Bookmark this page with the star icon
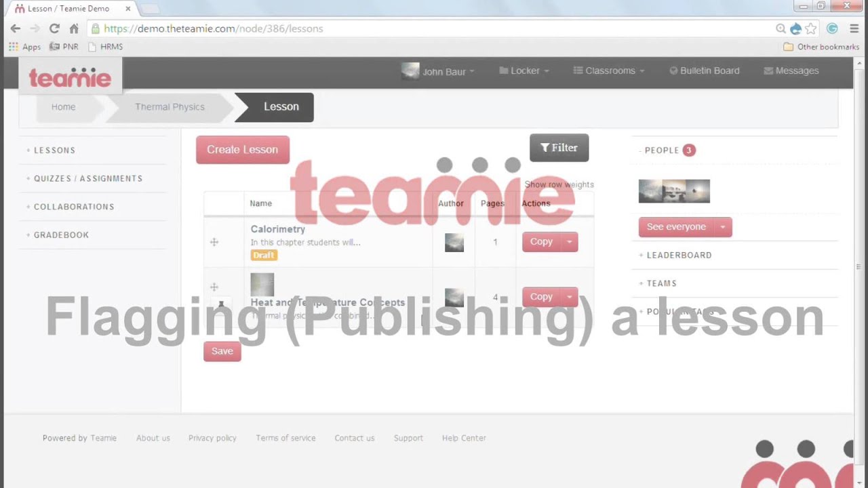The width and height of the screenshot is (868, 488). pyautogui.click(x=810, y=28)
